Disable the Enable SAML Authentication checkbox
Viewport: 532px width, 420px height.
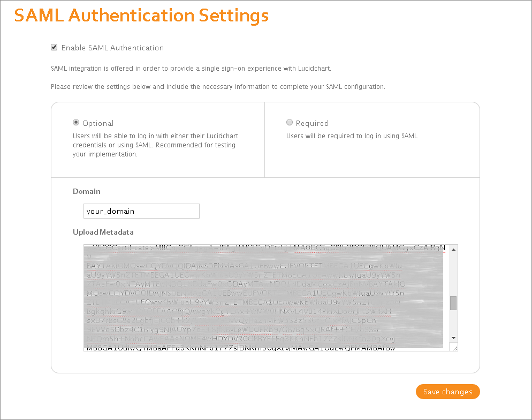(54, 47)
